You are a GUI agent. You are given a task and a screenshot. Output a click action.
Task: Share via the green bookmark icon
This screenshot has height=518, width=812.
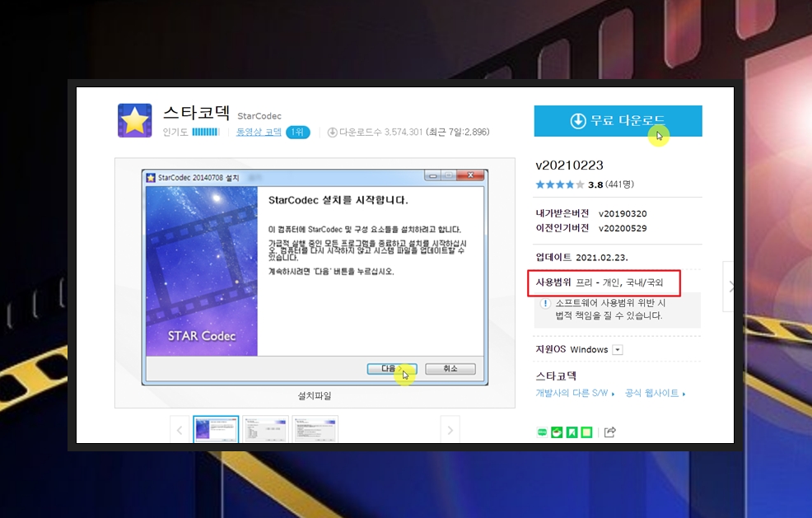(x=572, y=432)
